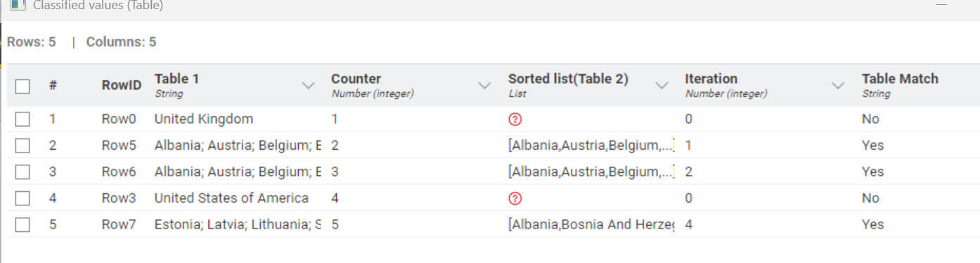Open the Table 1 column dropdown
The width and height of the screenshot is (980, 263).
(x=308, y=86)
